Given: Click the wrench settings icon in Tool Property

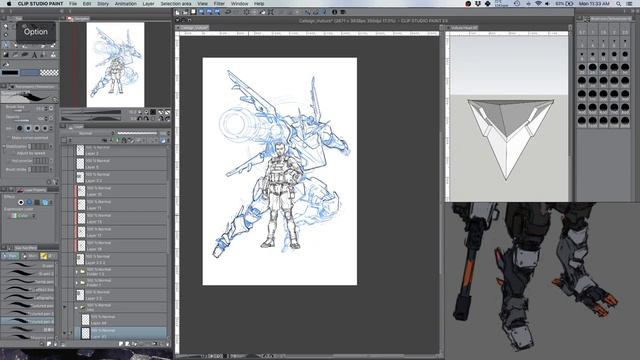Looking at the screenshot, I should coord(56,182).
